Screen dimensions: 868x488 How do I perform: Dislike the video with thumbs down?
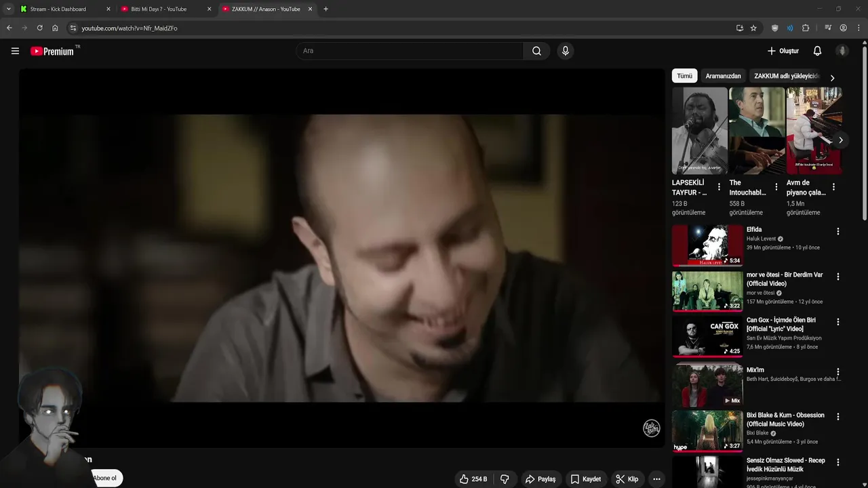point(505,479)
